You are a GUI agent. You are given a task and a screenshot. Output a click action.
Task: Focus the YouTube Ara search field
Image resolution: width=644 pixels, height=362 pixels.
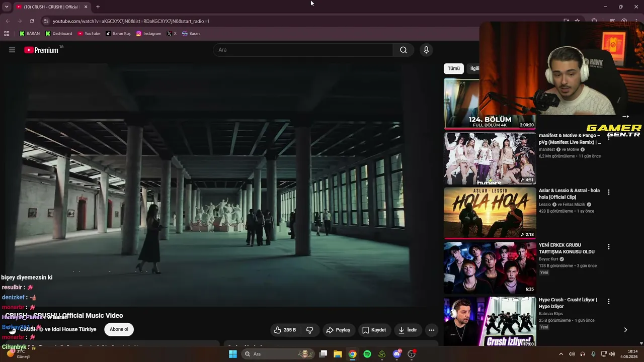coord(303,50)
